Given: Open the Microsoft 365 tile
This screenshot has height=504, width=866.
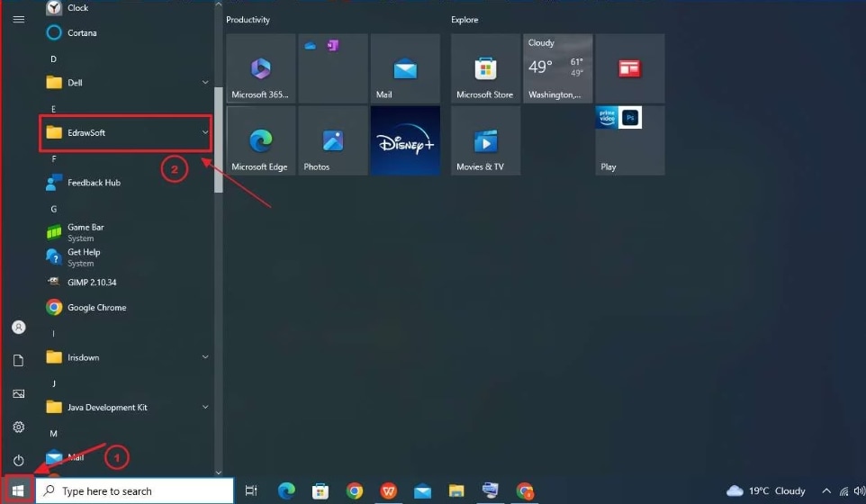Looking at the screenshot, I should tap(261, 68).
